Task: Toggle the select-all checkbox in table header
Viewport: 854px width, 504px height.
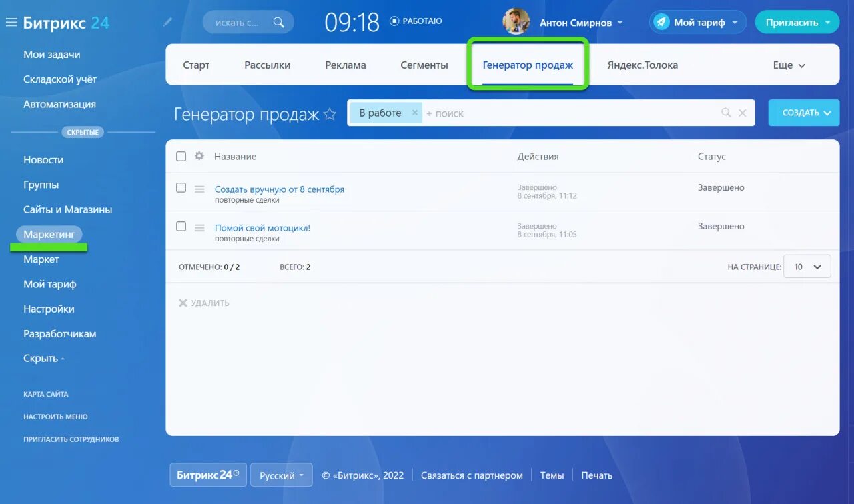Action: [x=181, y=156]
